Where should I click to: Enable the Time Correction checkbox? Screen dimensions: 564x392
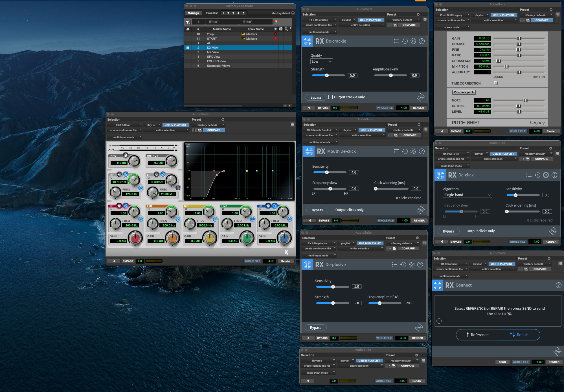click(x=496, y=83)
